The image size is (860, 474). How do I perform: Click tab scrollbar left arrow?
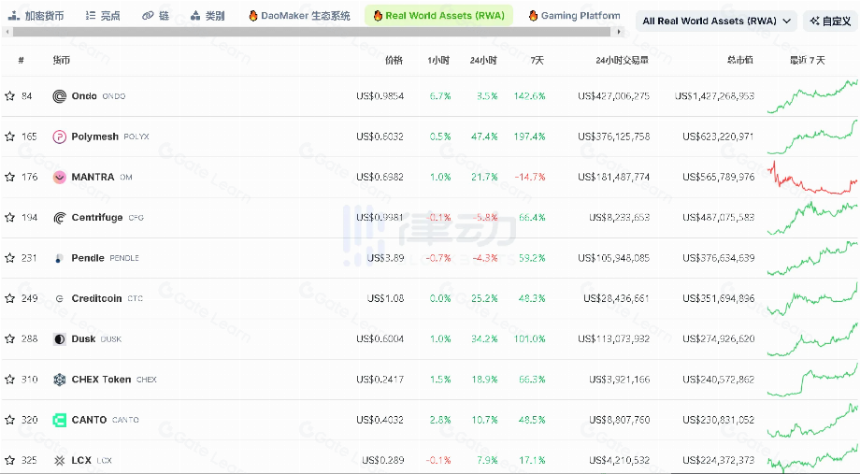pos(7,32)
